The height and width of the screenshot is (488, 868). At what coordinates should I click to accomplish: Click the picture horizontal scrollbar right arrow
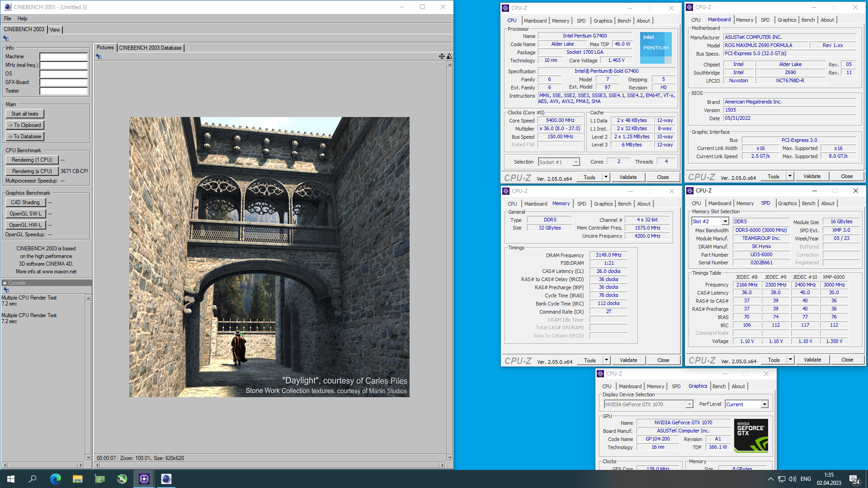(x=443, y=465)
